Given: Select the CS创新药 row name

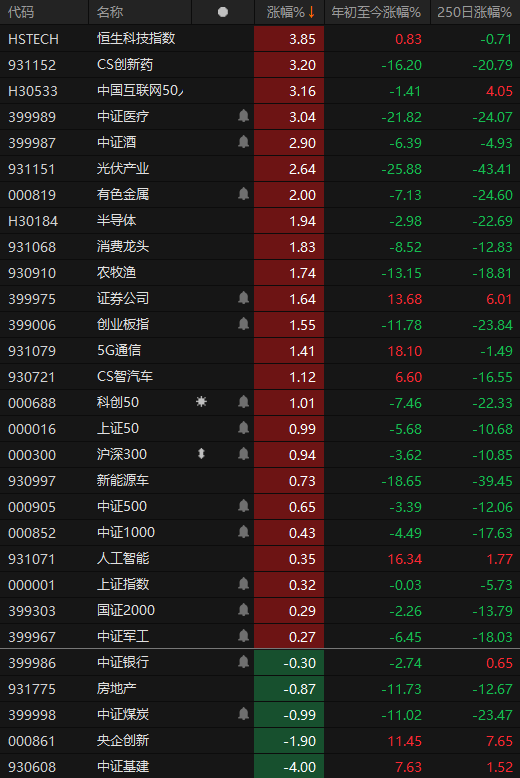Looking at the screenshot, I should click(x=125, y=65).
